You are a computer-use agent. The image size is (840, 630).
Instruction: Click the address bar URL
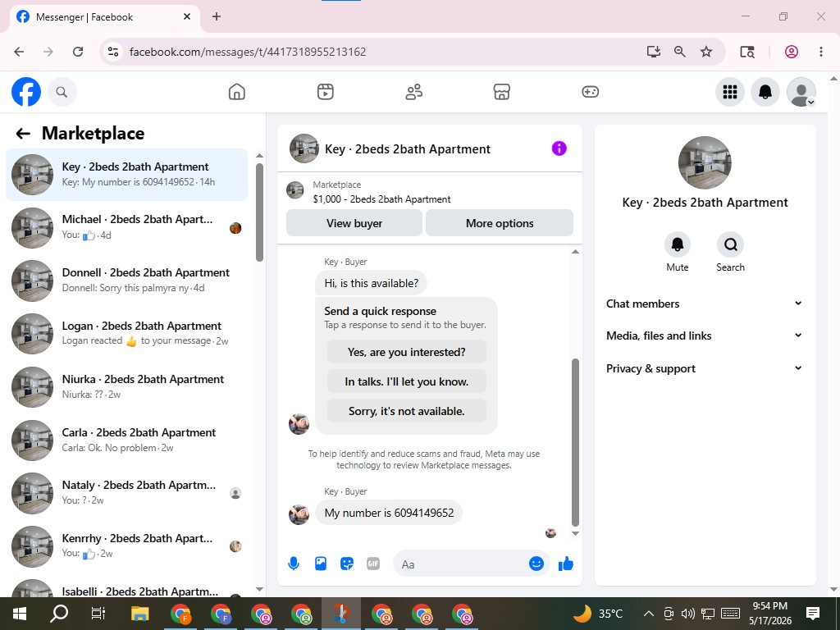(x=248, y=52)
